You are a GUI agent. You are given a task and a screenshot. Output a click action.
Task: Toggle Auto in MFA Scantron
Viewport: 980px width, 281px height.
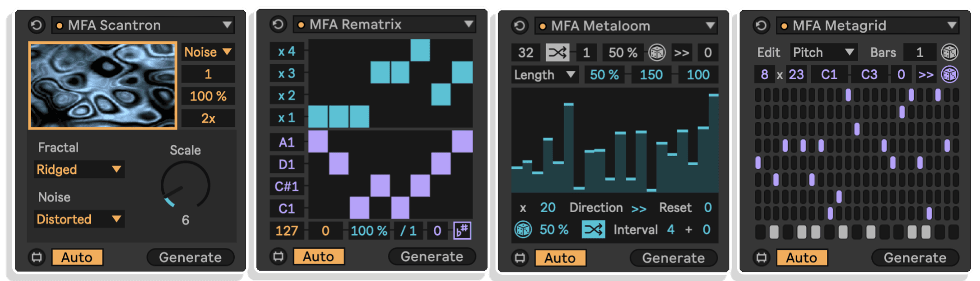pos(77,257)
